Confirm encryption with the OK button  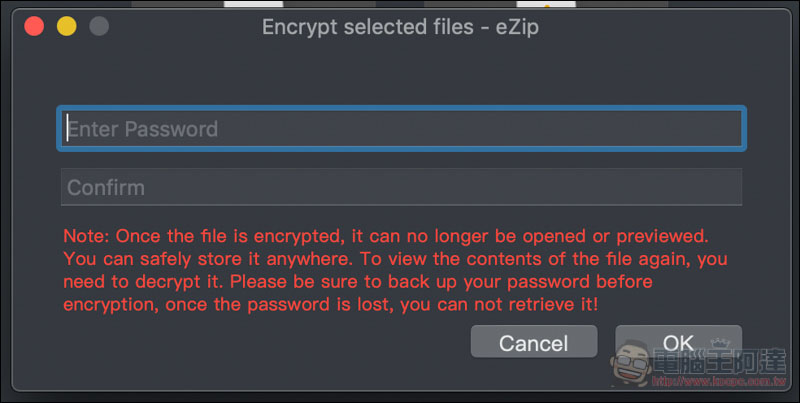pyautogui.click(x=679, y=342)
